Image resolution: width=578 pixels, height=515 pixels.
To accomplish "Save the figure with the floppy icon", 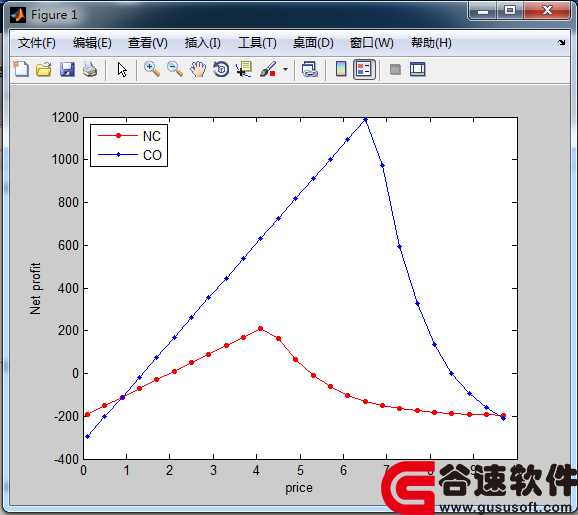I will [x=67, y=69].
